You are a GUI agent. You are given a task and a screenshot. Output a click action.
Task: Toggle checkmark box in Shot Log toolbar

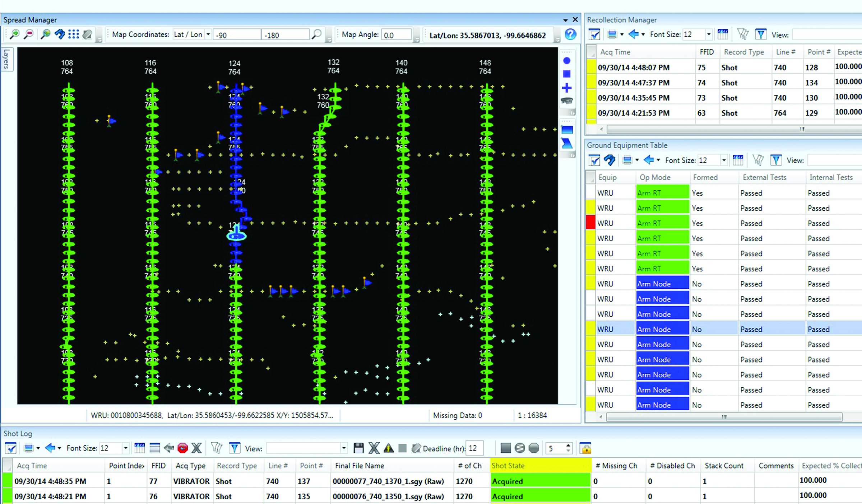11,448
